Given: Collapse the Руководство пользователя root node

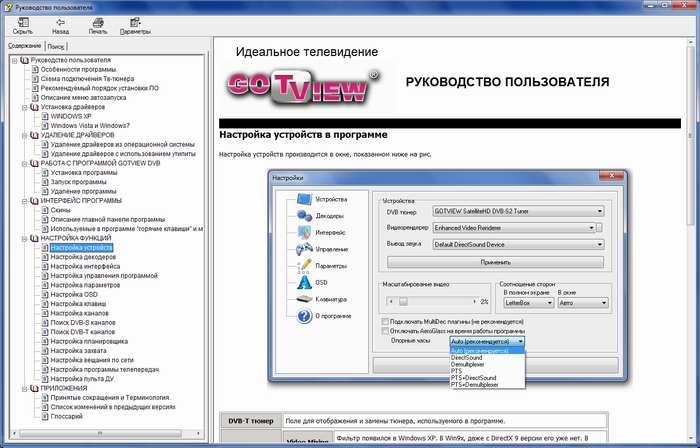Looking at the screenshot, I should pos(15,60).
